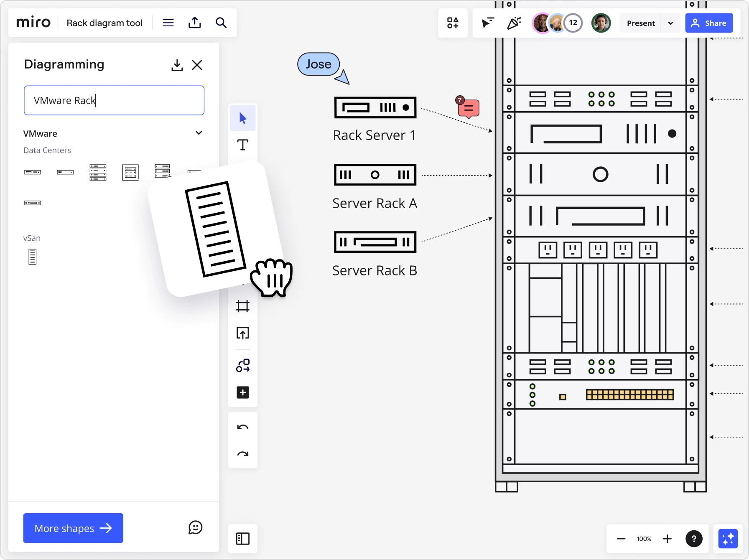
Task: Select the yellow patch panel in rack
Action: click(x=629, y=395)
